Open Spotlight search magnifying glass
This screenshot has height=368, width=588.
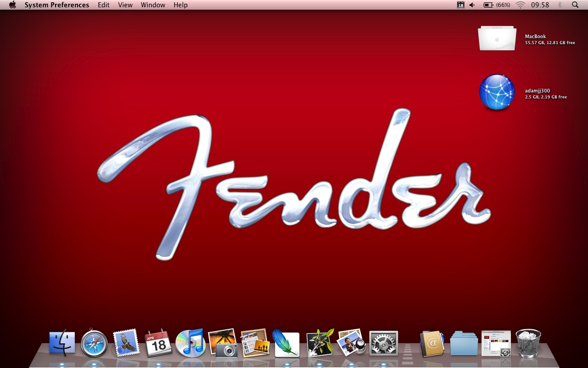[575, 5]
